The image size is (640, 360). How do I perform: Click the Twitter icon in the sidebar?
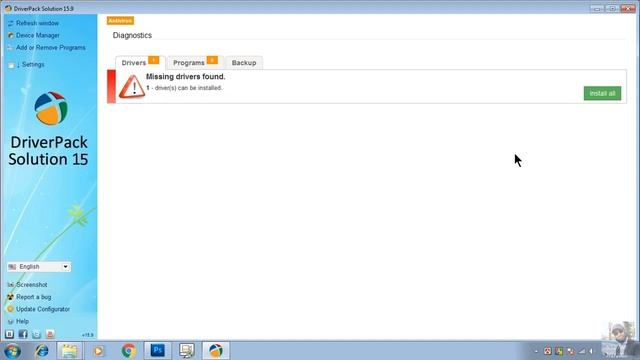(36, 334)
